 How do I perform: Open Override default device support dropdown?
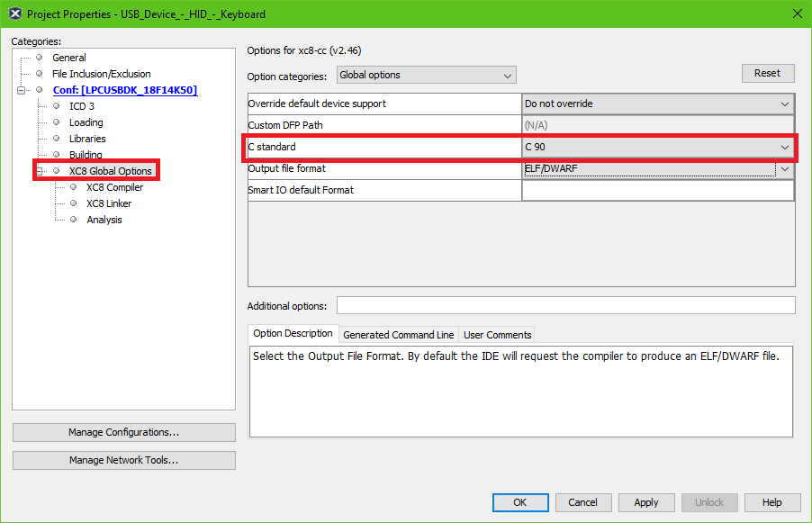(657, 104)
